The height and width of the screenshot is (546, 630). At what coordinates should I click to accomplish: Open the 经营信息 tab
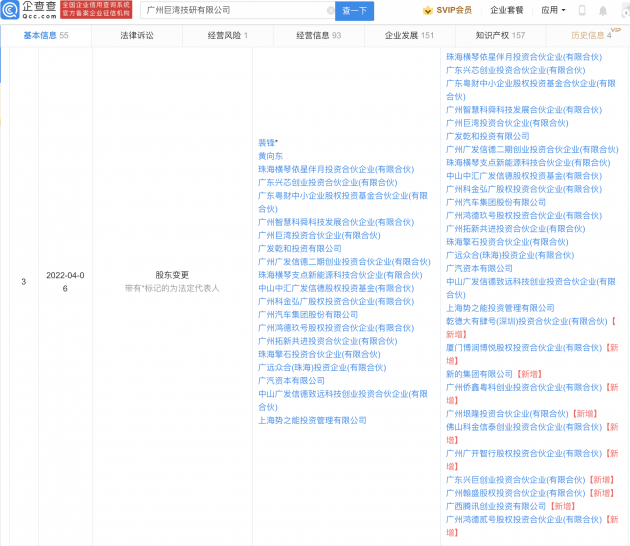click(x=318, y=35)
